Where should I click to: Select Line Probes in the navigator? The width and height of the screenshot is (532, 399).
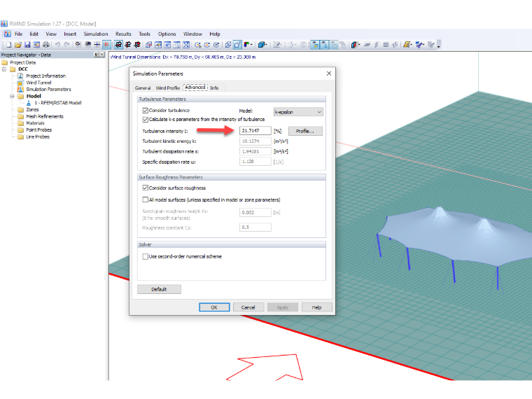click(x=38, y=136)
